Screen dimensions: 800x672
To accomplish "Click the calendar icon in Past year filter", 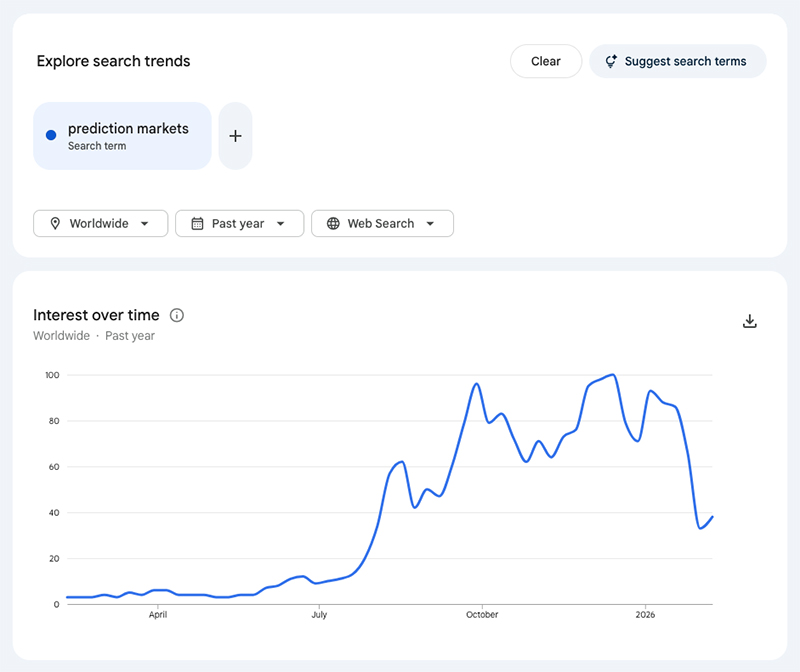I will (197, 223).
